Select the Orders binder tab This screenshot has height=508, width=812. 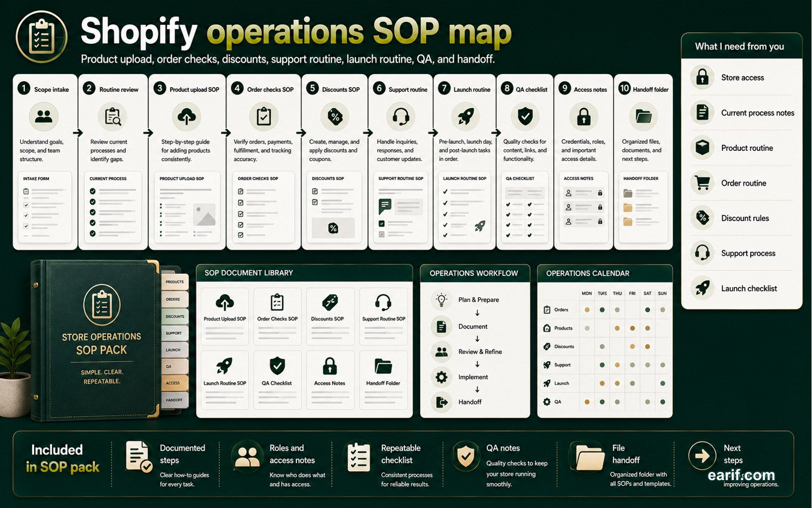coord(175,299)
